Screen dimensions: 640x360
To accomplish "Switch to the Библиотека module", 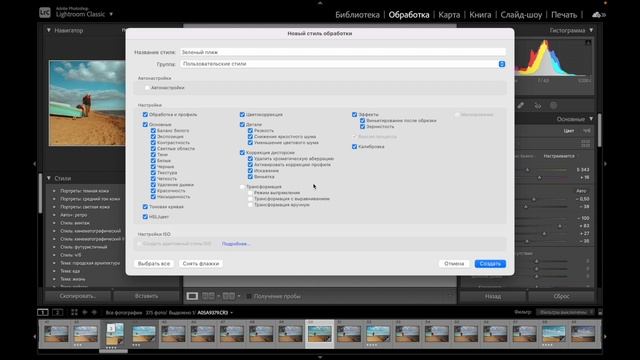I will click(357, 15).
